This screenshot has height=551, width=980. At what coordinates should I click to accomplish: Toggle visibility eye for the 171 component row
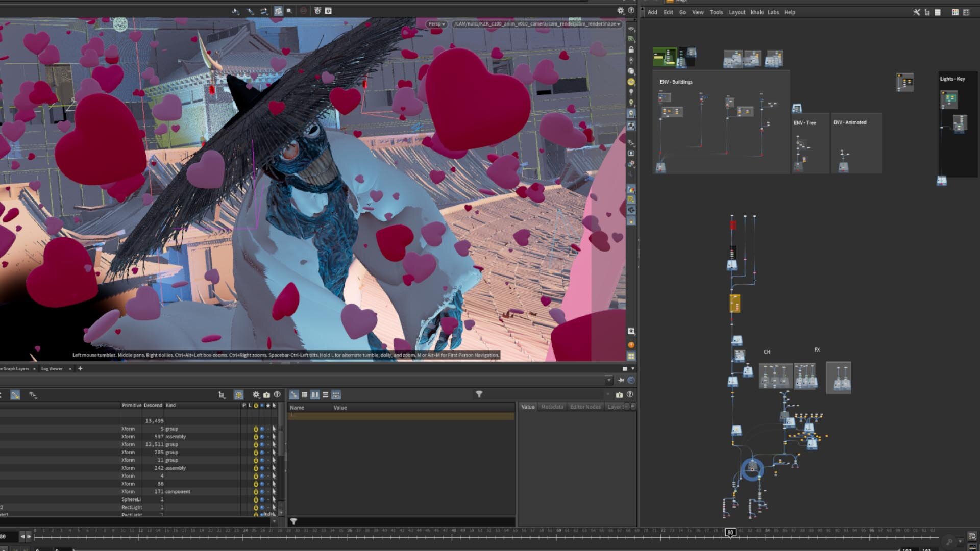(x=262, y=492)
